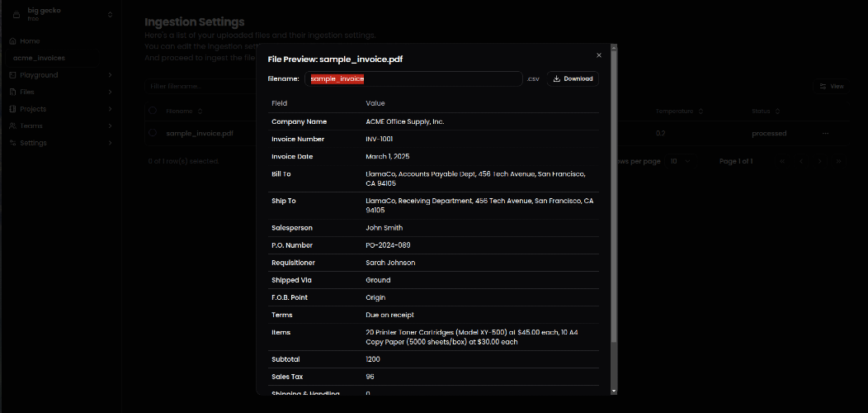Open row actions menu for sample_invoice.pdf
The height and width of the screenshot is (413, 868).
click(x=825, y=134)
